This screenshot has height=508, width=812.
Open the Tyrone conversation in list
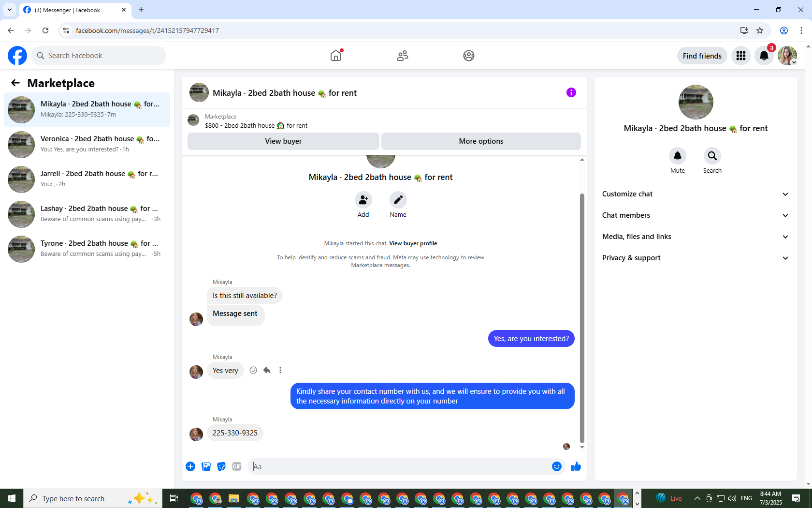(87, 249)
